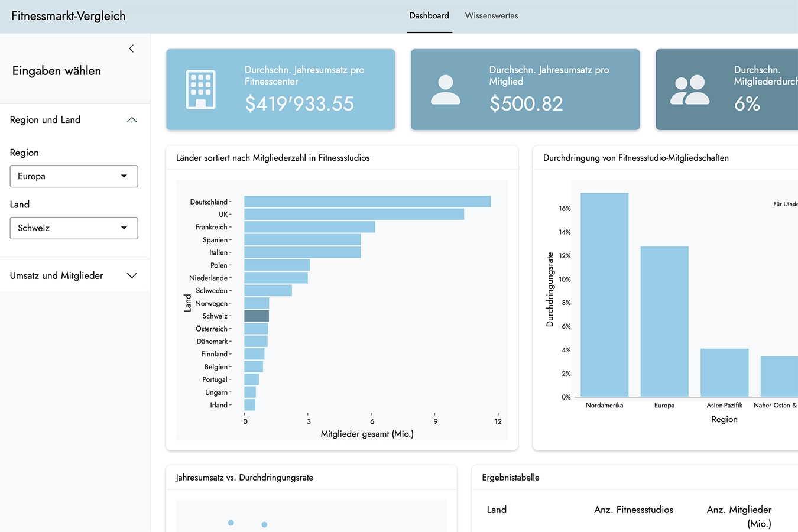Click the building icon on the Fitnesscenter card
This screenshot has height=532, width=798.
pyautogui.click(x=200, y=90)
